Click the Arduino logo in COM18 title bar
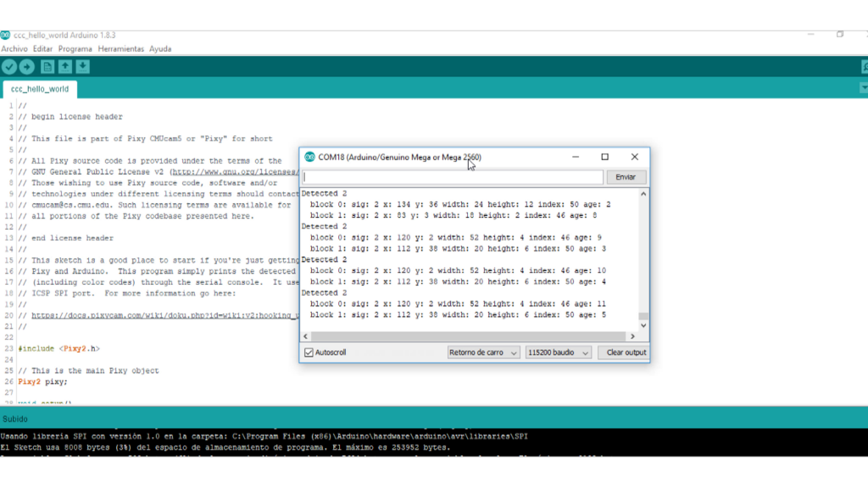Viewport: 868px width, 488px height. tap(309, 157)
